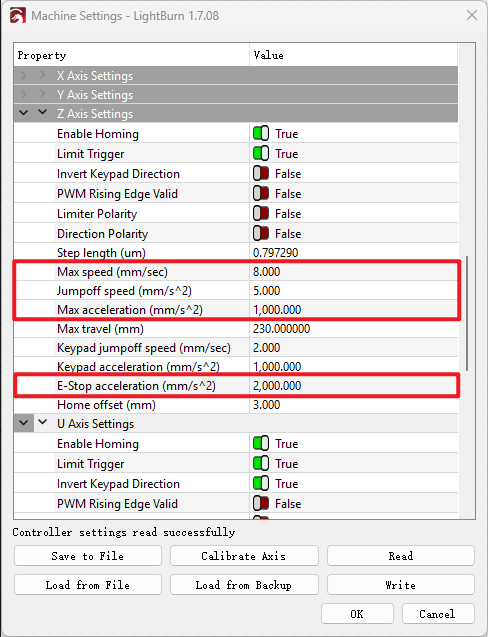Toggle U axis Enable Homing switch
488x637 pixels.
coord(261,444)
